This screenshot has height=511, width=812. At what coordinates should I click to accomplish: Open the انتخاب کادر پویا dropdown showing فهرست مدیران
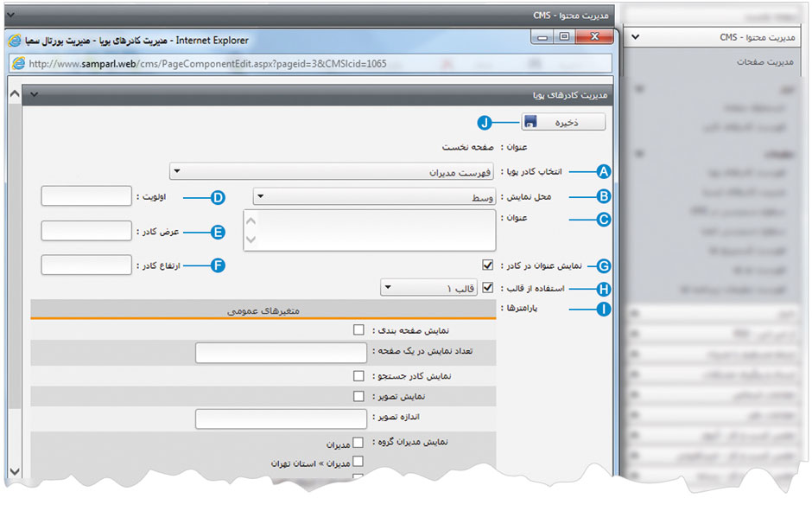tap(332, 172)
